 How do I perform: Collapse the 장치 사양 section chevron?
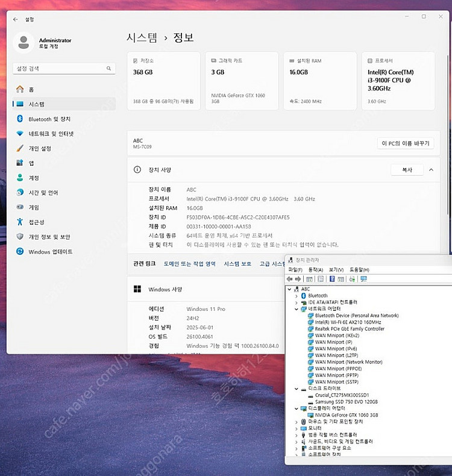pos(431,170)
